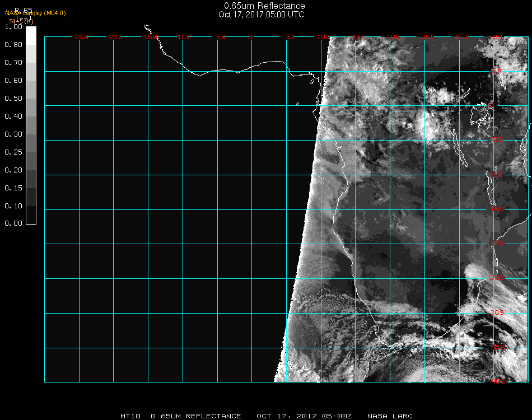Click the footer OCT 17, 2017 05:00Z text
Screen dimensions: 532x420
point(304,416)
